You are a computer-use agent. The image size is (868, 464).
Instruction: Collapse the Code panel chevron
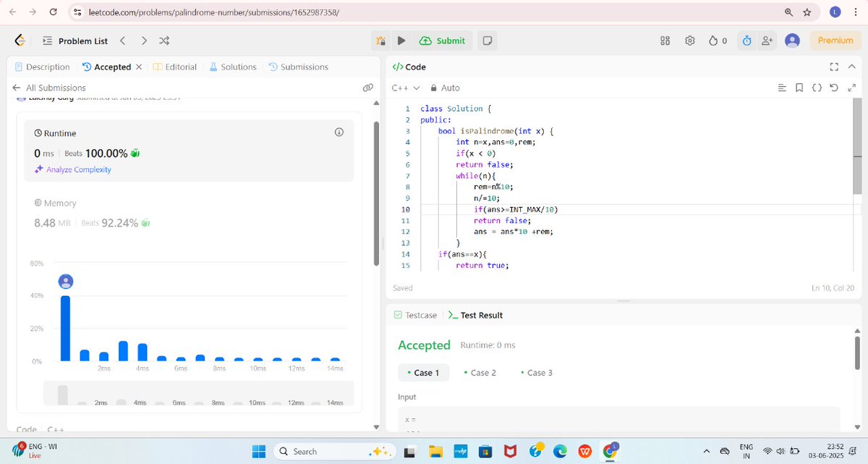click(852, 67)
